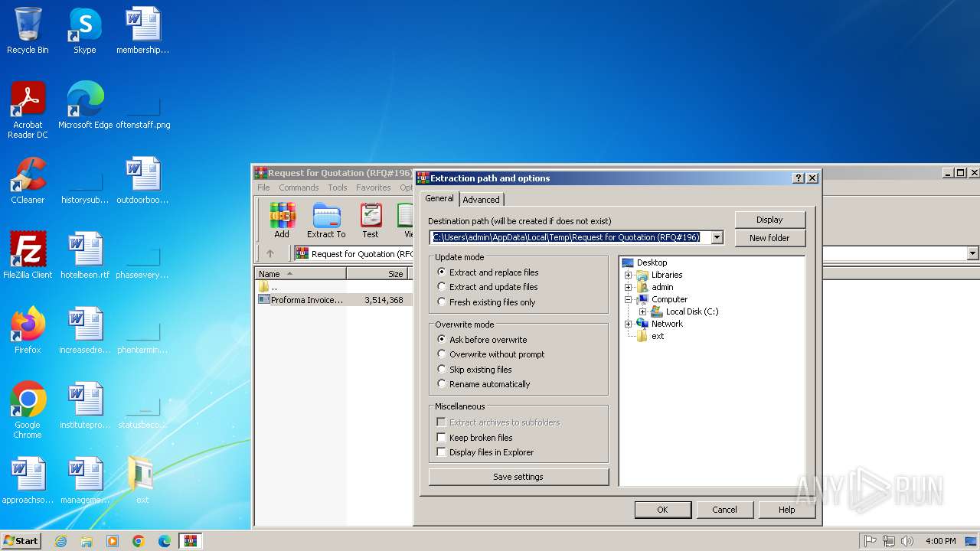Click the destination path text field
This screenshot has height=551, width=980.
tap(570, 237)
